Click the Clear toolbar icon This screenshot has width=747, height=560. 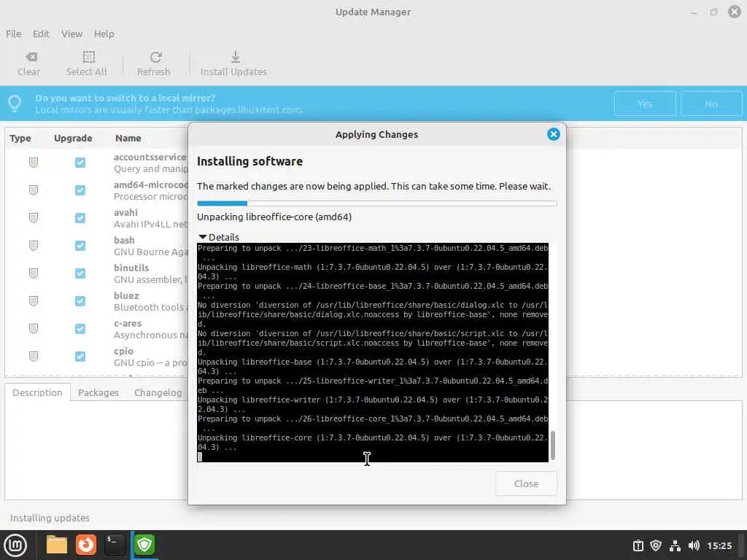[31, 57]
